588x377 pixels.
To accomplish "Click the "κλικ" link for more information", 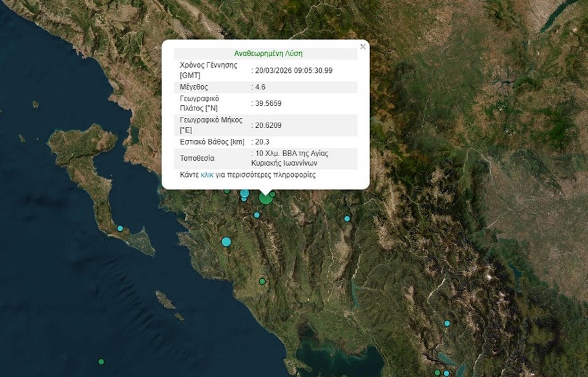I will point(207,175).
